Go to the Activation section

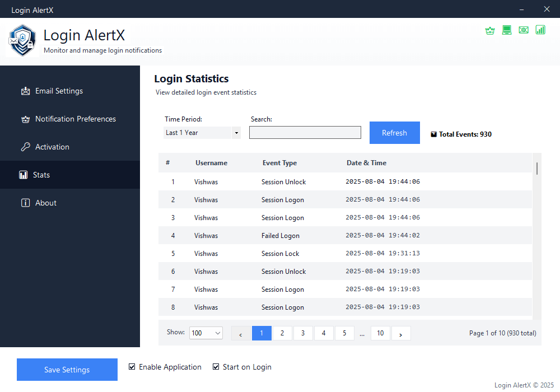pyautogui.click(x=70, y=147)
